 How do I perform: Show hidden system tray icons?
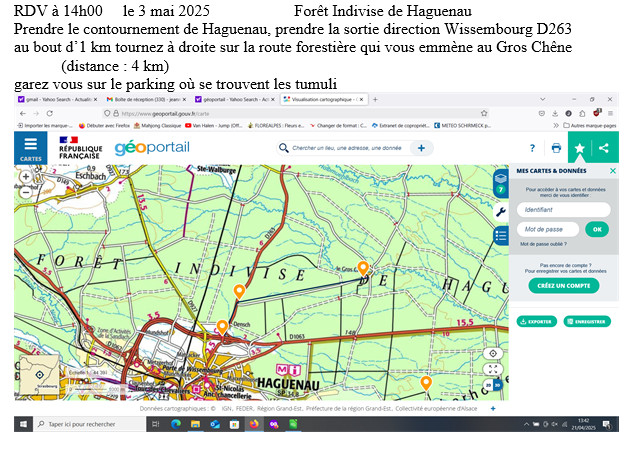(x=526, y=424)
